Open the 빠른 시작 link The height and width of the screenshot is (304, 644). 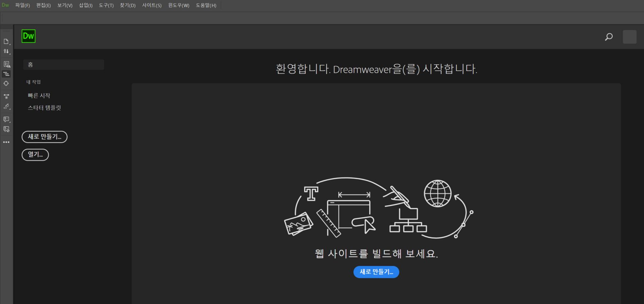[39, 95]
